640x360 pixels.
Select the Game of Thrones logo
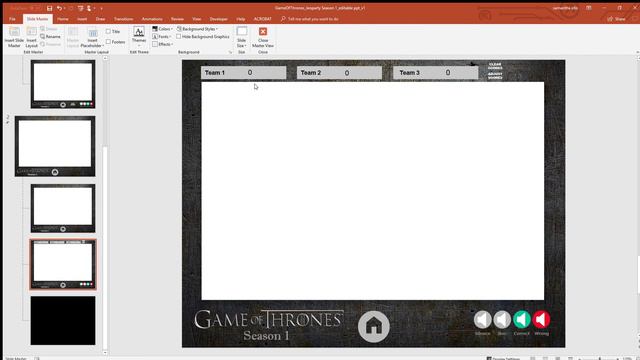click(x=269, y=319)
